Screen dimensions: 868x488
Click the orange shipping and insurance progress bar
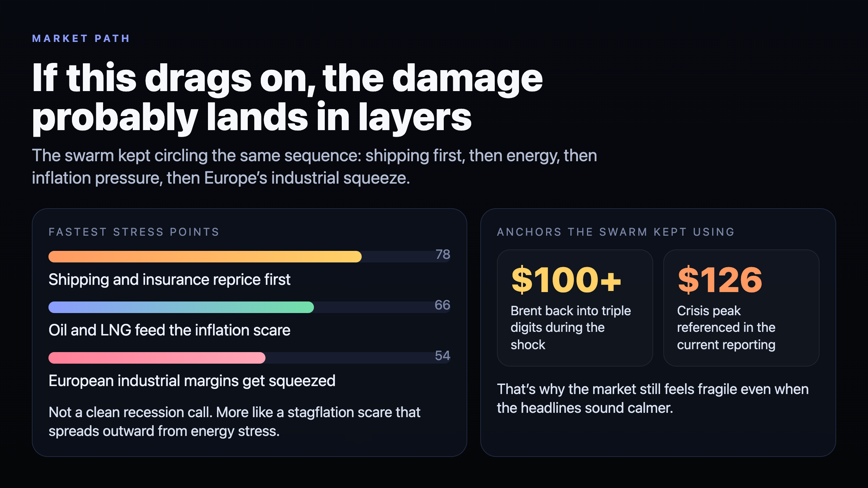click(205, 257)
